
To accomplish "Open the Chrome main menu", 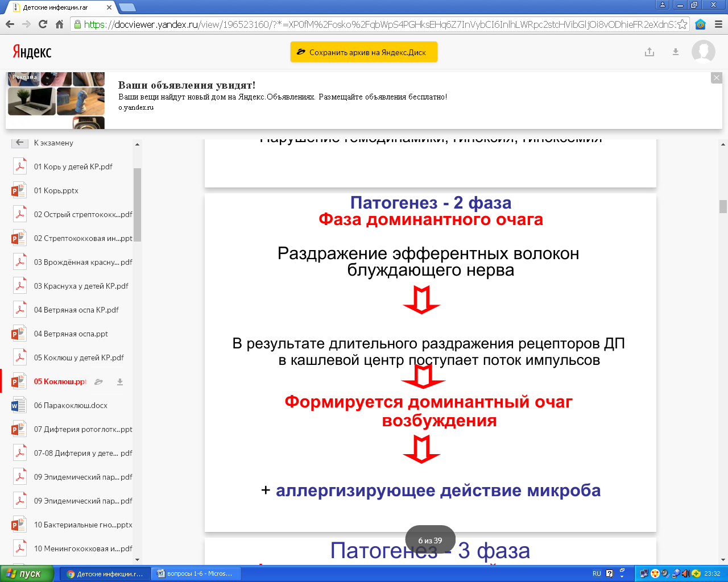I will pos(718,24).
